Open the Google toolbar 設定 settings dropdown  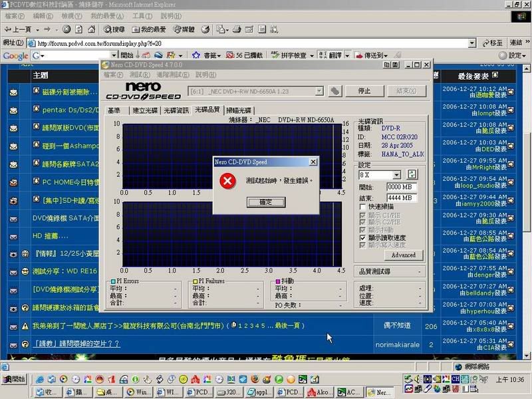point(513,55)
